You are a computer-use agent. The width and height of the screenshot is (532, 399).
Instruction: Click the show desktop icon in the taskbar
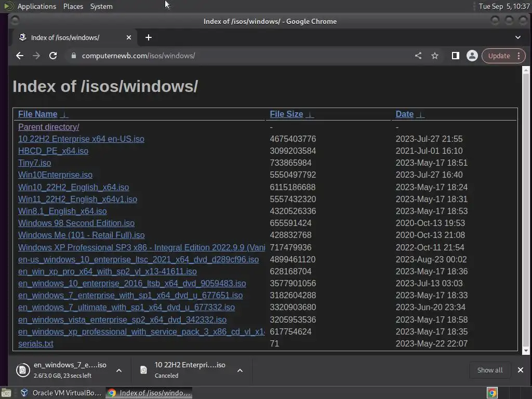(6, 393)
